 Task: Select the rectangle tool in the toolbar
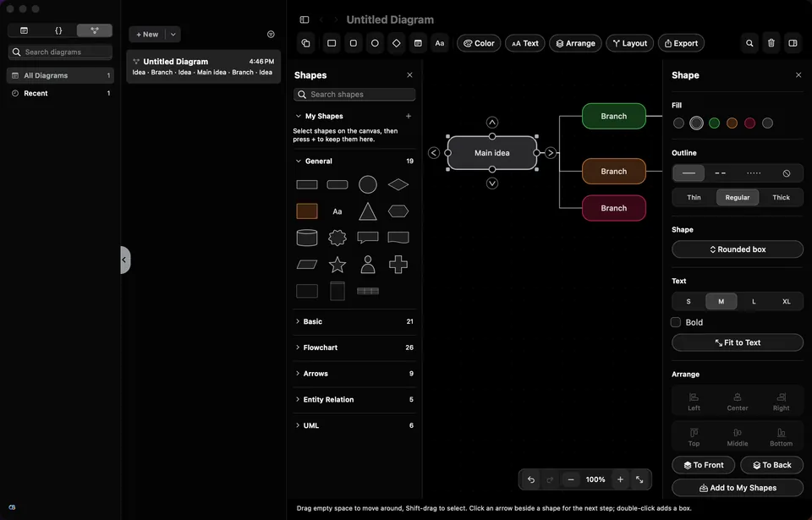pyautogui.click(x=332, y=43)
